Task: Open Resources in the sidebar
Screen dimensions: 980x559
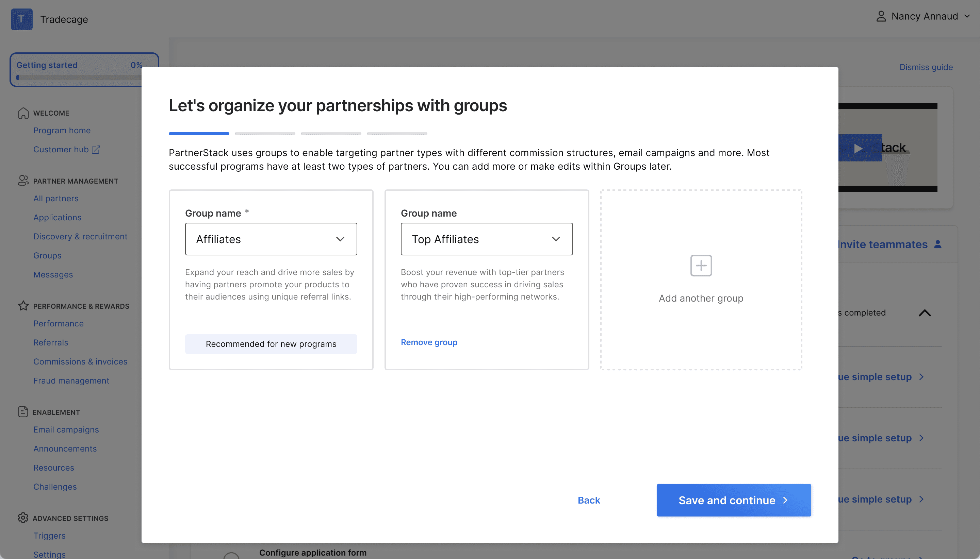Action: point(54,468)
